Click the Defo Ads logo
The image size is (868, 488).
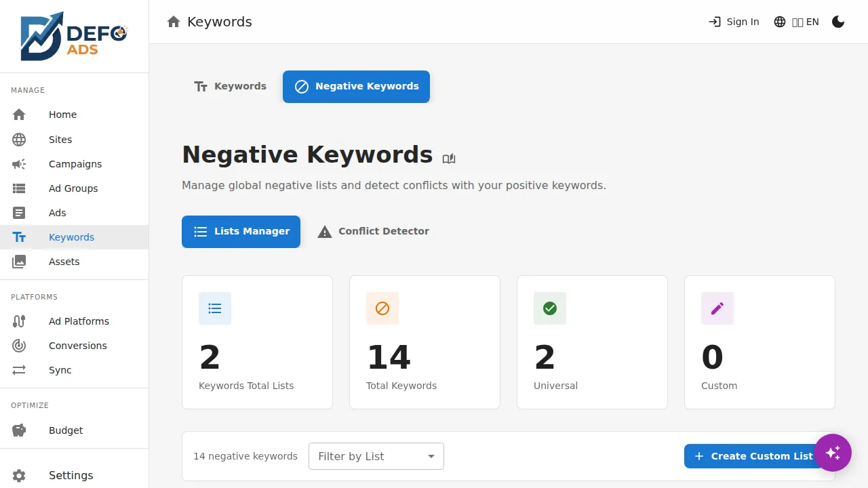click(x=74, y=36)
